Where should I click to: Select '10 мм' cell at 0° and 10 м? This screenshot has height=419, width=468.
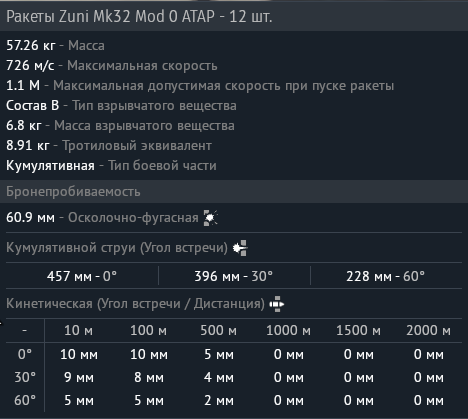[x=79, y=354]
